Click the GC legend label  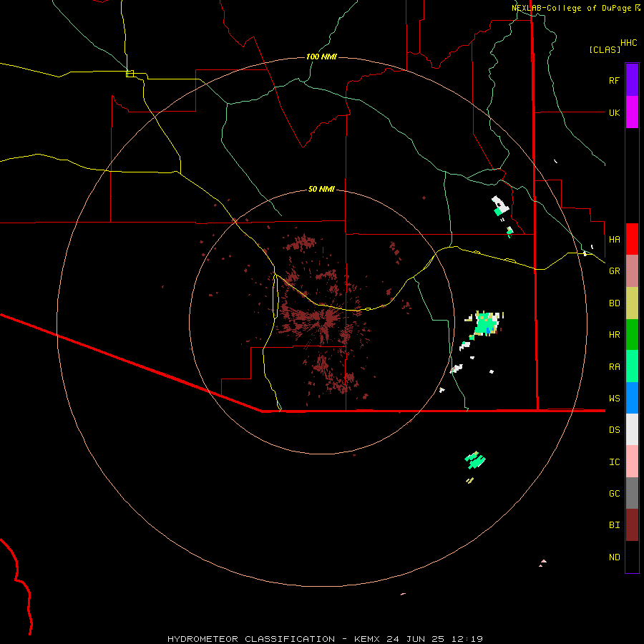614,494
